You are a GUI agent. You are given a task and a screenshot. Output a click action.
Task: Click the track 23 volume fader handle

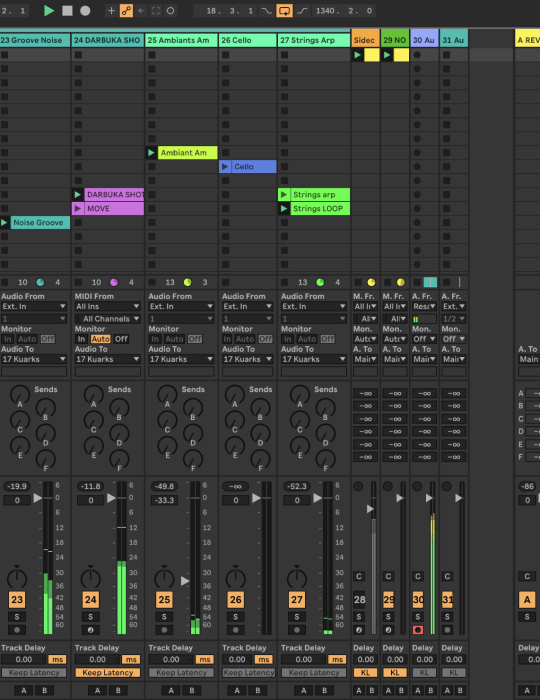click(x=38, y=497)
